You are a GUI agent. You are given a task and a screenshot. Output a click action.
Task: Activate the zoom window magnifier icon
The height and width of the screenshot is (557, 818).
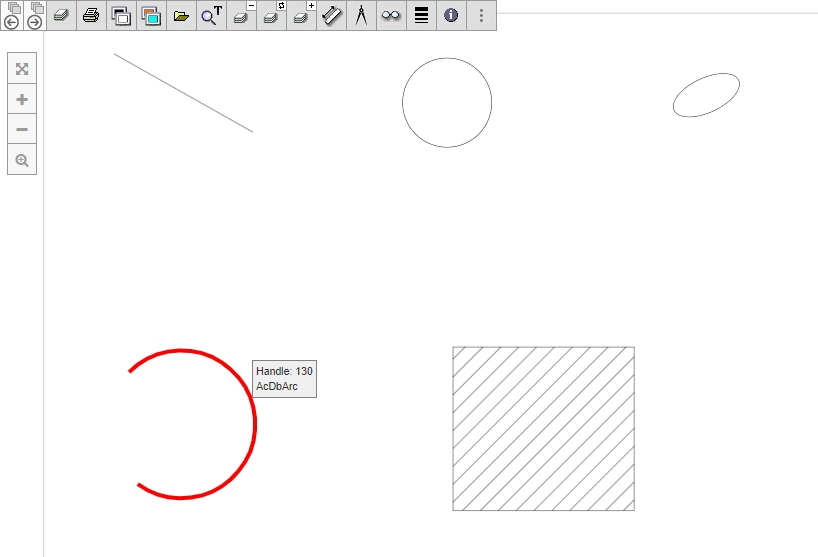coord(22,160)
